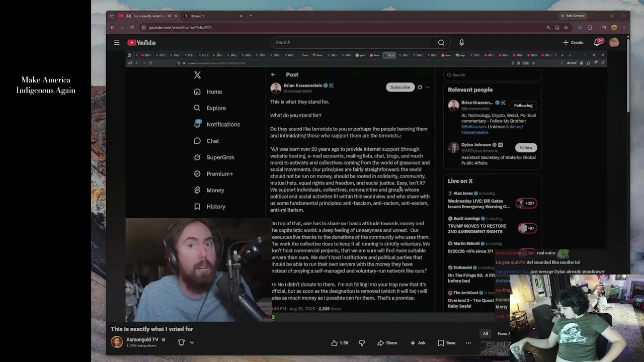Click the Chrome address bar URL
The width and height of the screenshot is (644, 362).
180,28
